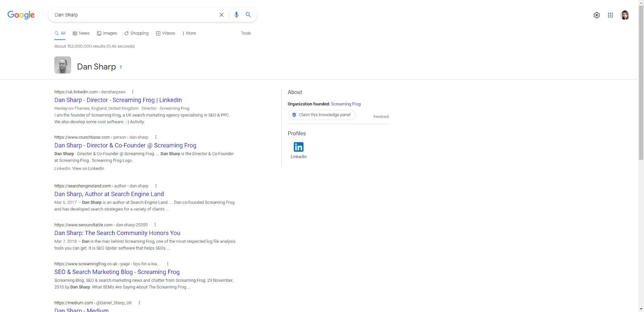Image resolution: width=644 pixels, height=312 pixels.
Task: Click the crunchbase.com URL breadcrumb
Action: [101, 137]
